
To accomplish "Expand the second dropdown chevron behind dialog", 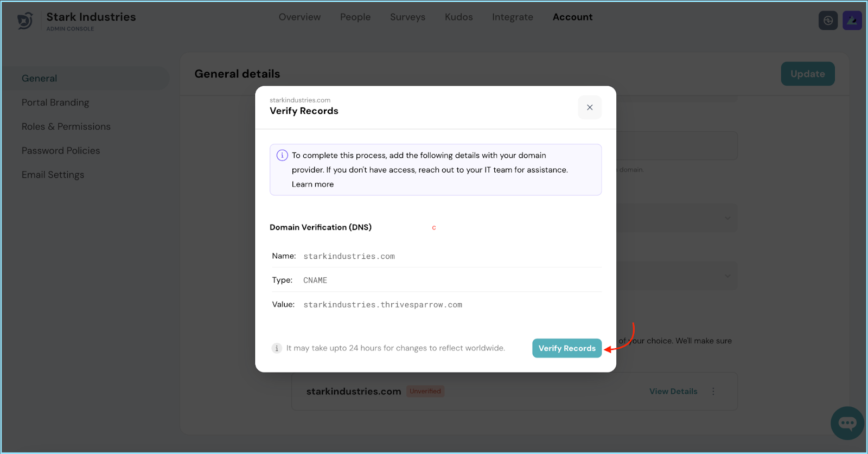I will coord(727,276).
